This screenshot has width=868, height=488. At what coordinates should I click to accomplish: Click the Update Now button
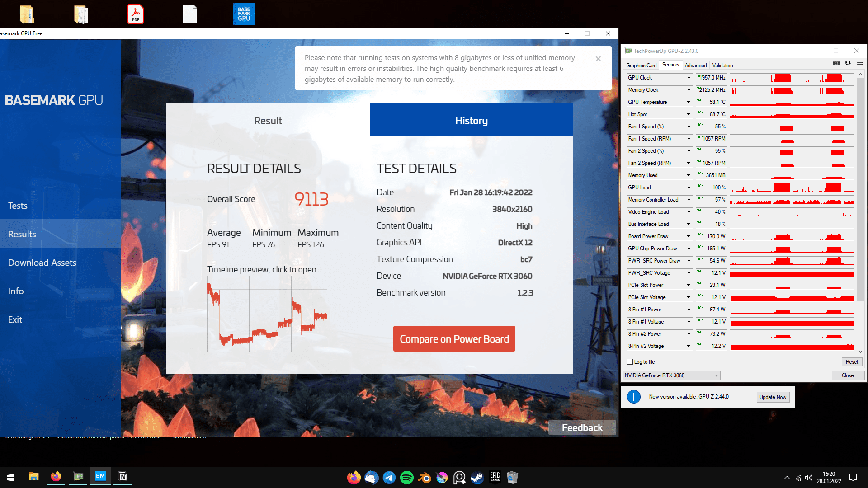tap(773, 397)
